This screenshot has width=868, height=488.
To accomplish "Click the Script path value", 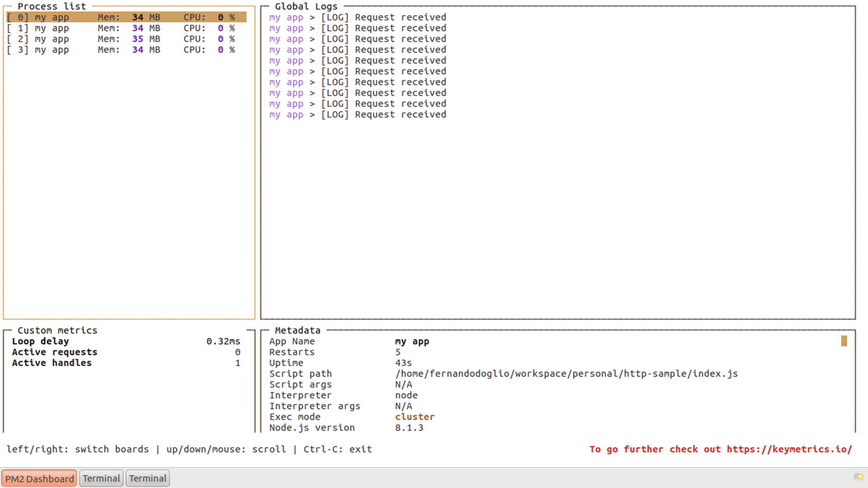I will [x=566, y=374].
